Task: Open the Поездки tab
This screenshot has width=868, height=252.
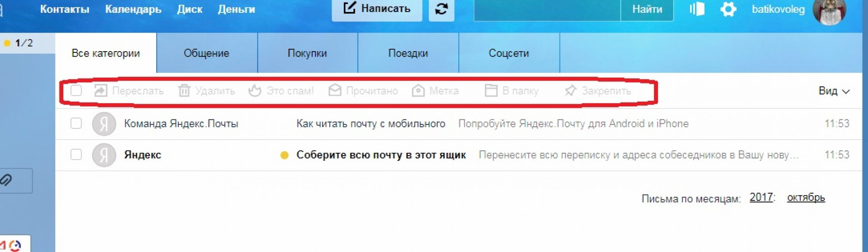Action: 408,53
